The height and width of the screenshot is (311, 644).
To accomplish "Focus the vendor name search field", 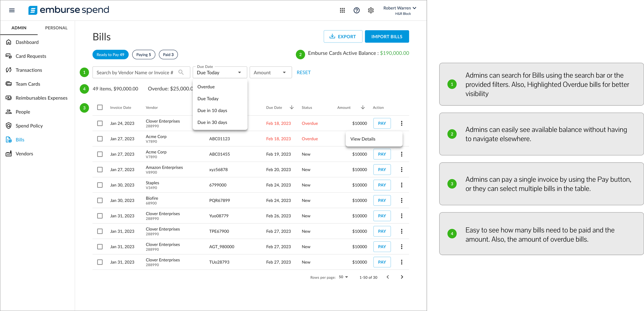I will point(134,73).
